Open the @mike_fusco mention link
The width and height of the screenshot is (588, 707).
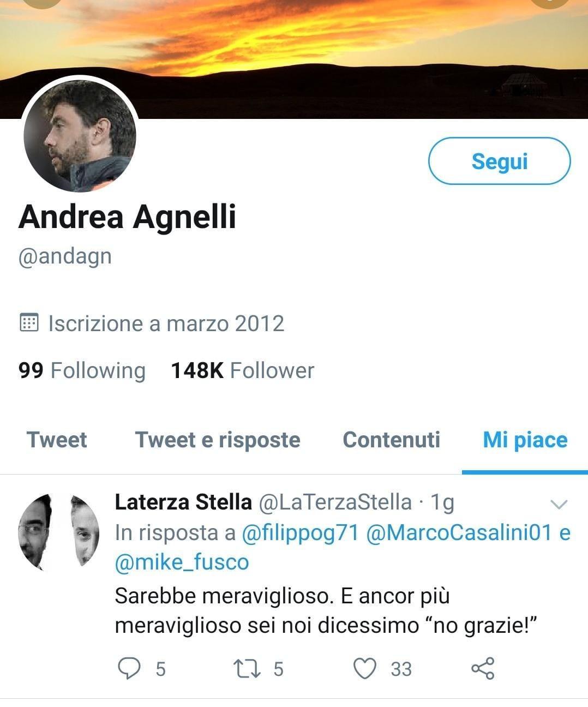182,562
